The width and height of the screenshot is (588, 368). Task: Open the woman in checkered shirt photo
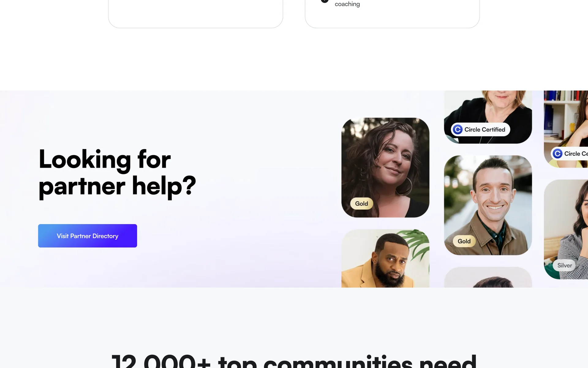point(566,229)
